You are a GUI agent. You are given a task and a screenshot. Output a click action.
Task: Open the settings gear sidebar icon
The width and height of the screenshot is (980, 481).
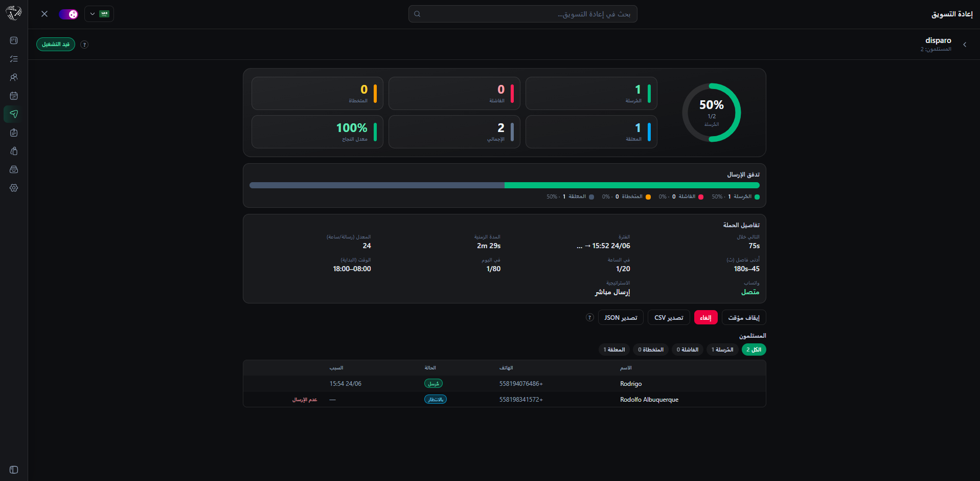(x=14, y=188)
